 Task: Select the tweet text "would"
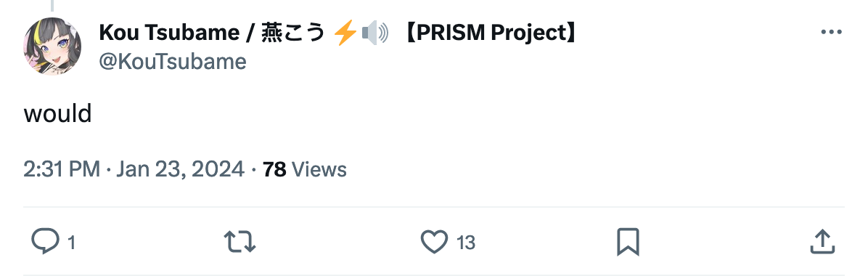coord(57,114)
